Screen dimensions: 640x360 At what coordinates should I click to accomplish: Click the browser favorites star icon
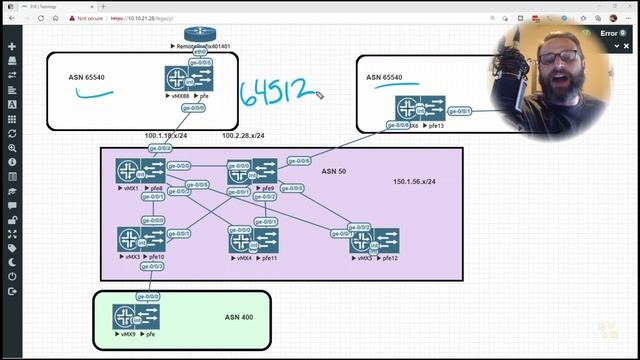pos(583,18)
